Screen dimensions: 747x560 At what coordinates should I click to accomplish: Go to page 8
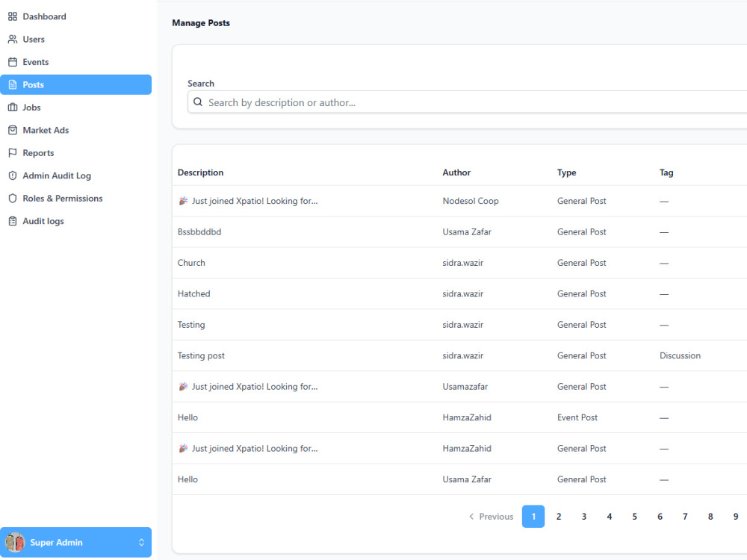pos(710,517)
